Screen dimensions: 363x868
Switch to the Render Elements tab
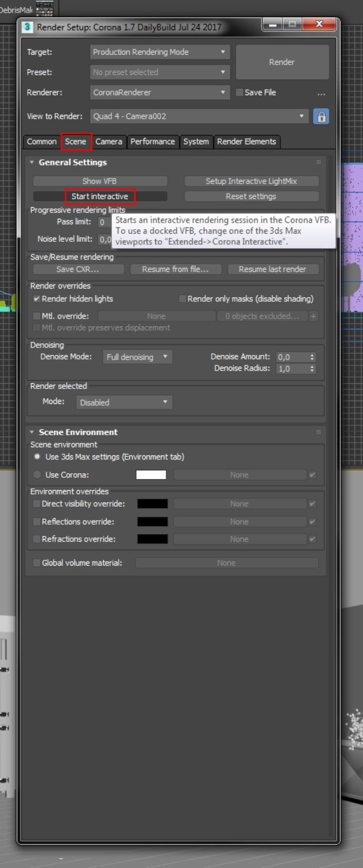[246, 141]
